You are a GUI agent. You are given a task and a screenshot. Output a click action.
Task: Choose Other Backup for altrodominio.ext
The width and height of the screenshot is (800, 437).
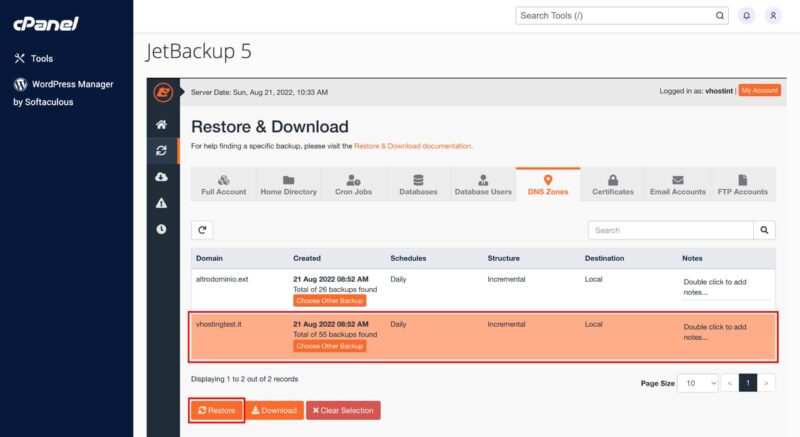point(330,301)
